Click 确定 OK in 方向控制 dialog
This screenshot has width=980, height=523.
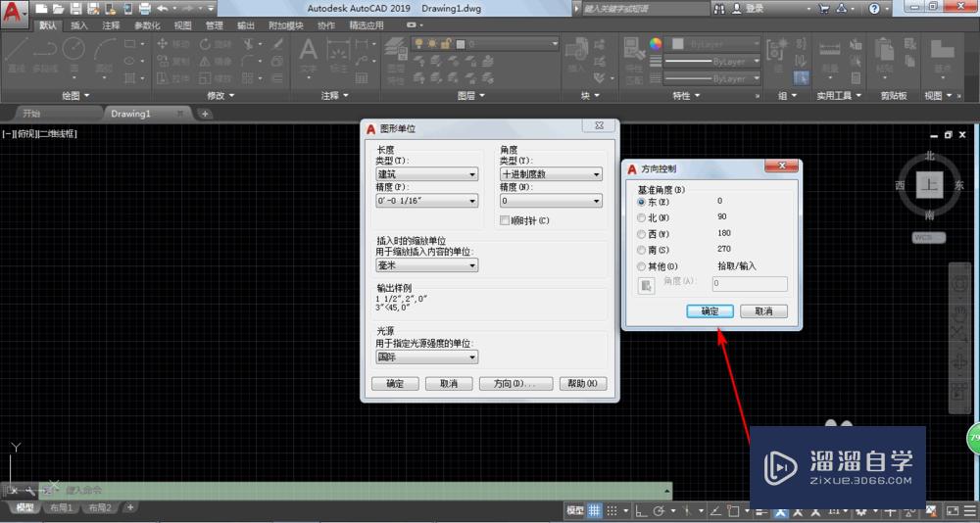coord(710,311)
